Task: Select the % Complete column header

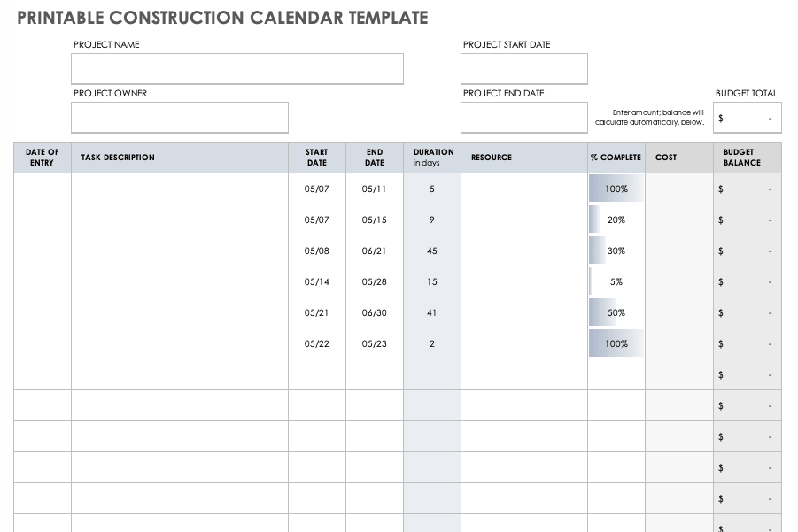Action: 616,158
